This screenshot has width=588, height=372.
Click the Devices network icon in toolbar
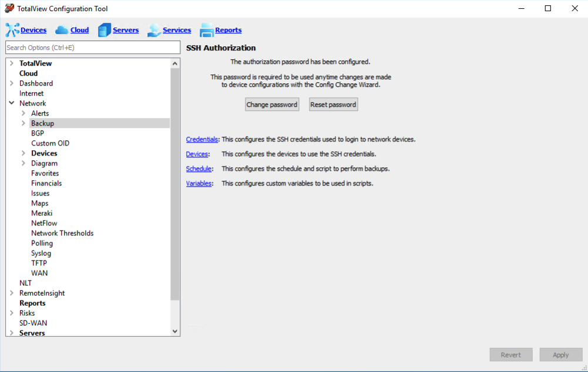click(12, 30)
